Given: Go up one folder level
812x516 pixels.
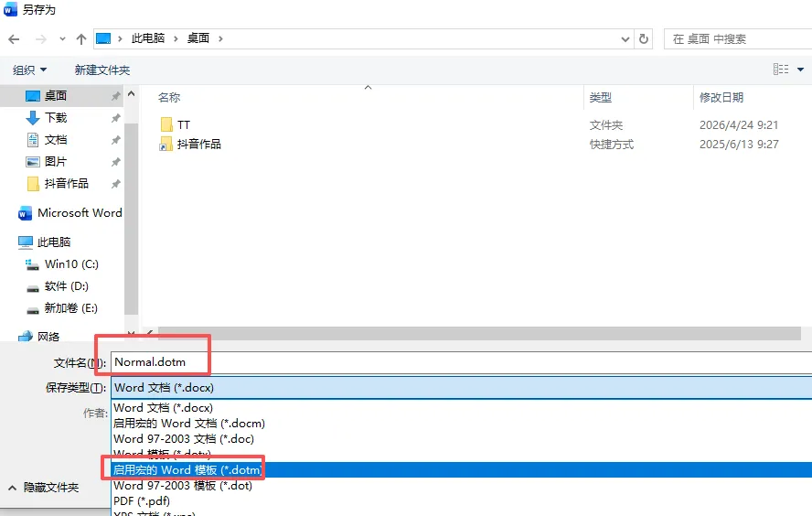Looking at the screenshot, I should [81, 38].
